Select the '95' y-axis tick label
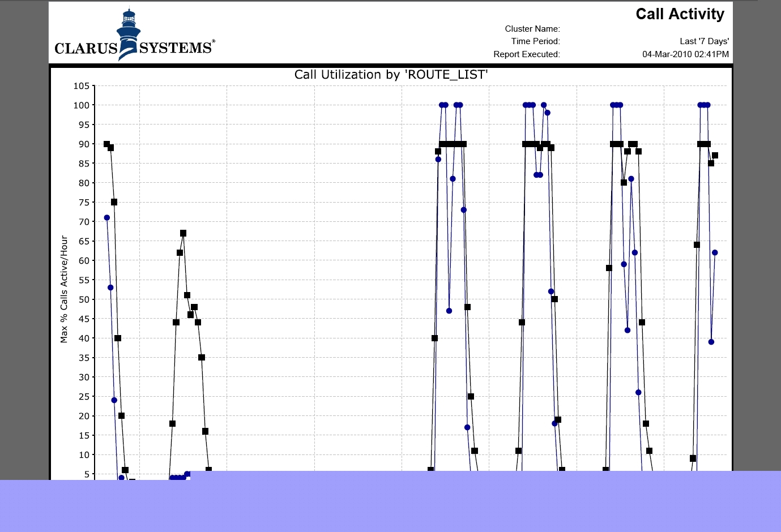The height and width of the screenshot is (532, 781). click(84, 125)
